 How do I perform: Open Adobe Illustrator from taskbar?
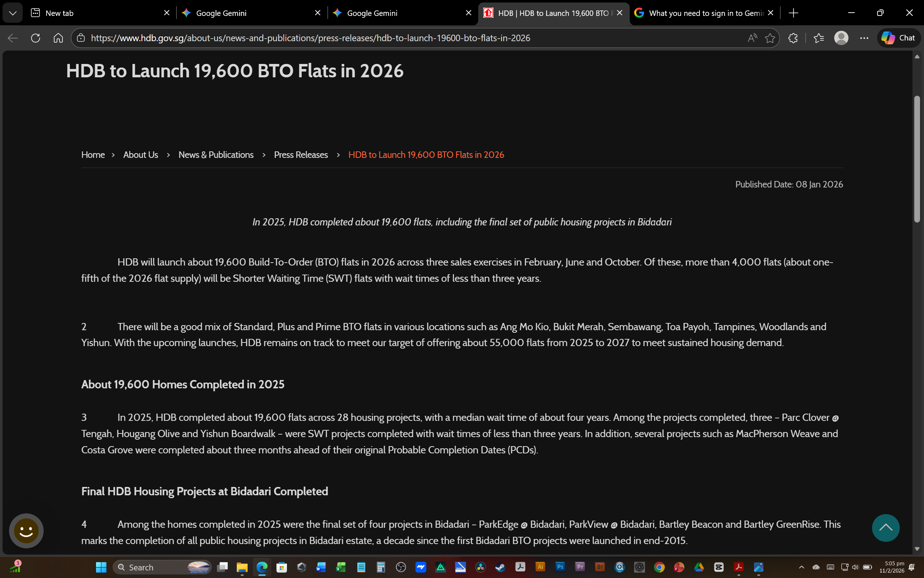click(540, 567)
